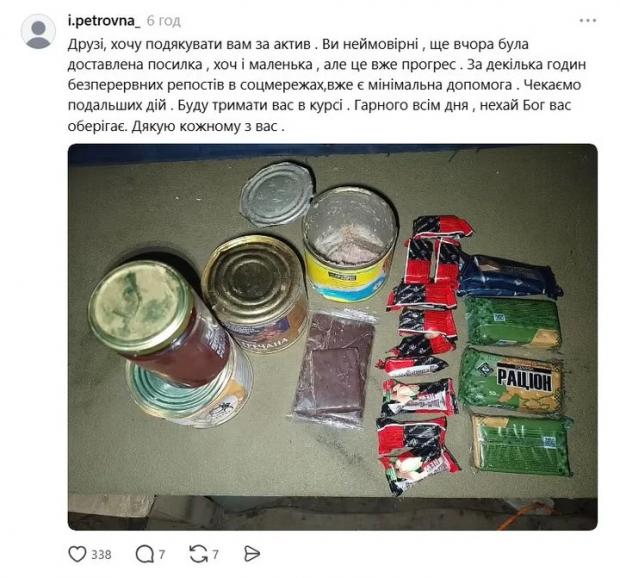Like the post with the heart icon
620x578 pixels.
click(x=77, y=554)
